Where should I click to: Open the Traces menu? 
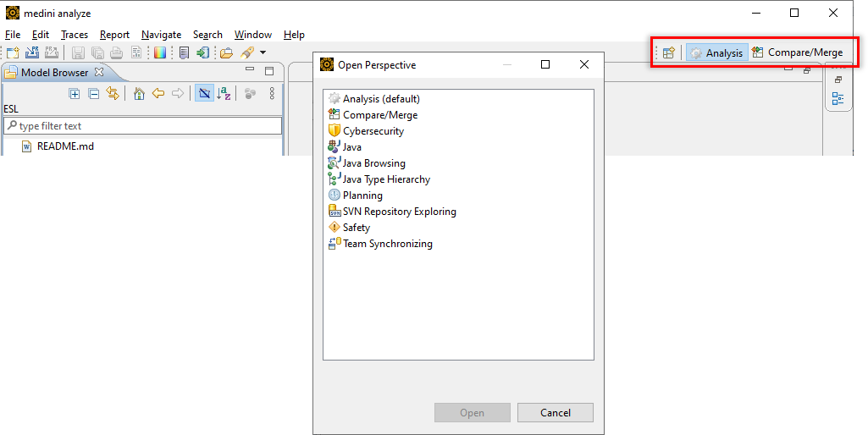(75, 35)
